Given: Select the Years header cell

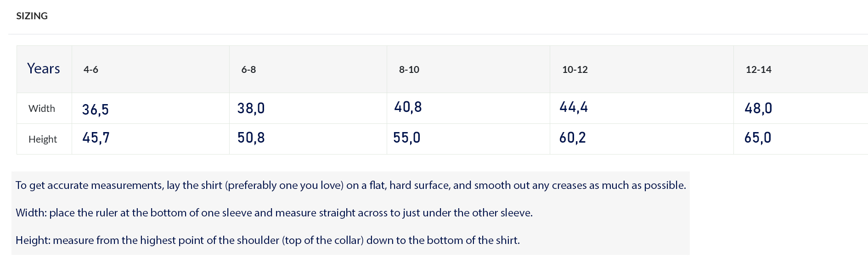Looking at the screenshot, I should click(44, 69).
